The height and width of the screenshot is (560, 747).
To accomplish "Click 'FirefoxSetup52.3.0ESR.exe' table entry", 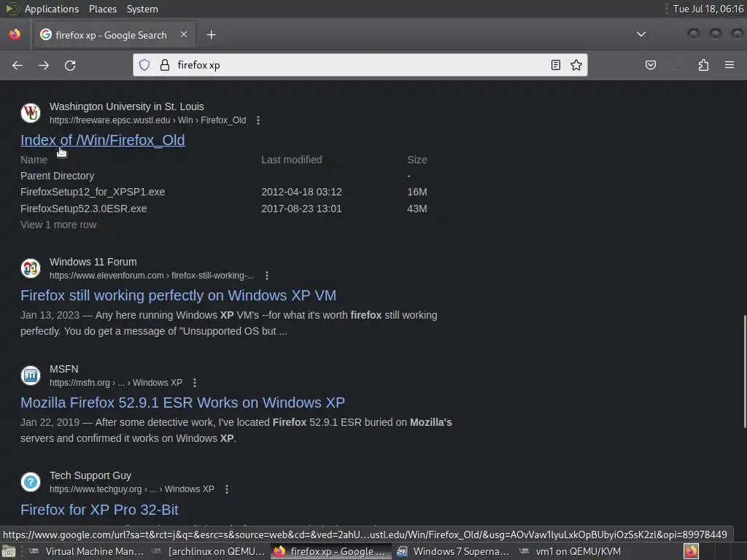I will coord(83,209).
